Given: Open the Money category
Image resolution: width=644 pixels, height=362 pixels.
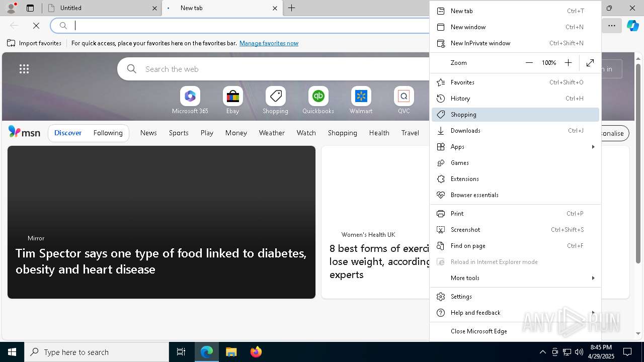Looking at the screenshot, I should tap(236, 133).
